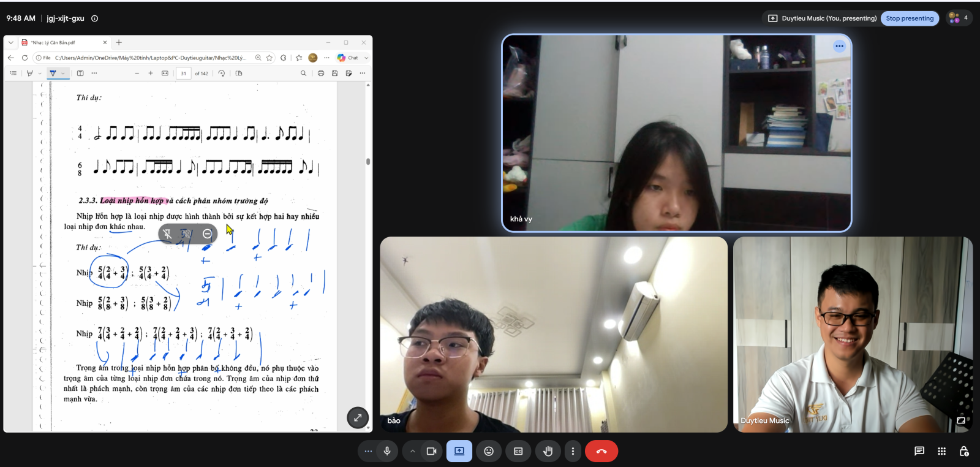The width and height of the screenshot is (980, 467).
Task: Open the page view layout icon
Action: coord(239,73)
